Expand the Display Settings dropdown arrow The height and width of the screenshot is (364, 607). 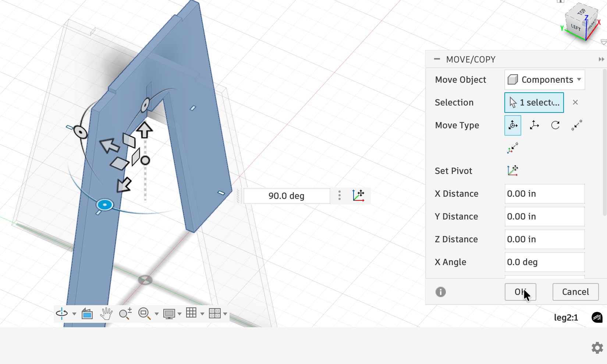coord(180,314)
